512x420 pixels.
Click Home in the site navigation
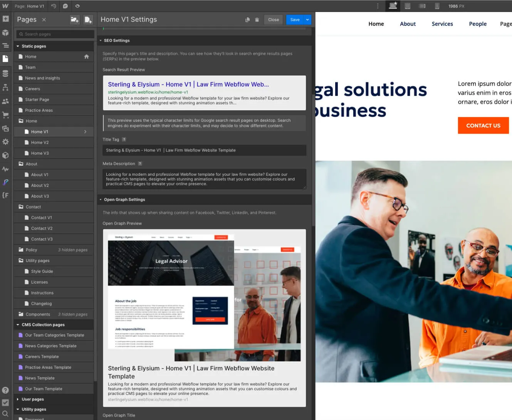(x=376, y=24)
